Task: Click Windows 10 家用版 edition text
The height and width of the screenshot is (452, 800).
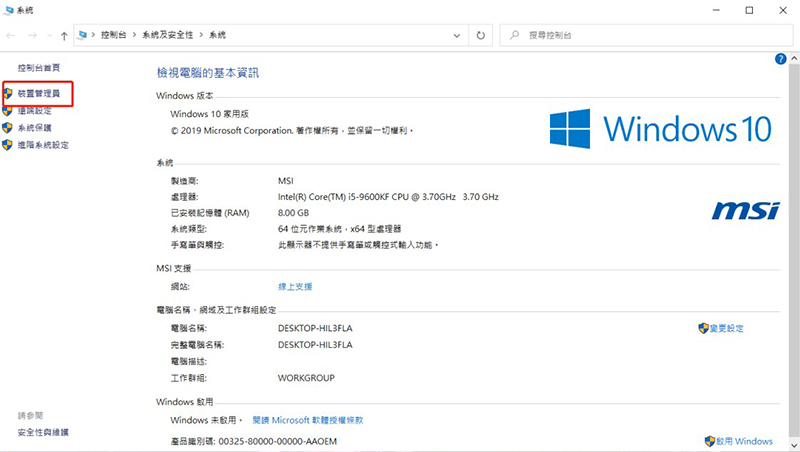Action: point(210,114)
